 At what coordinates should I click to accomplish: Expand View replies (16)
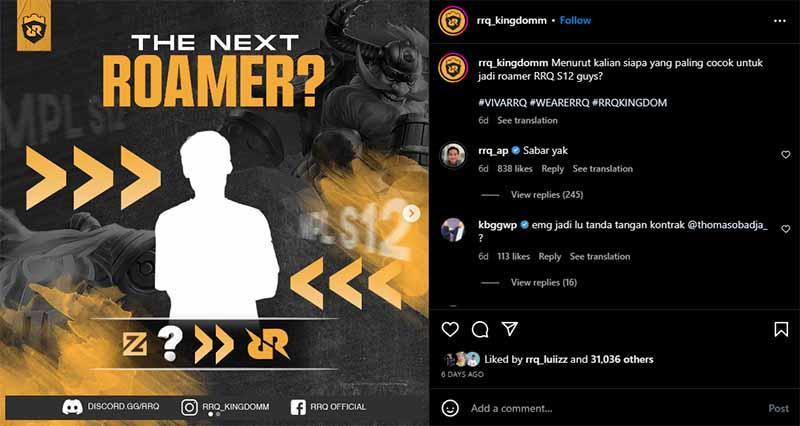click(x=544, y=282)
